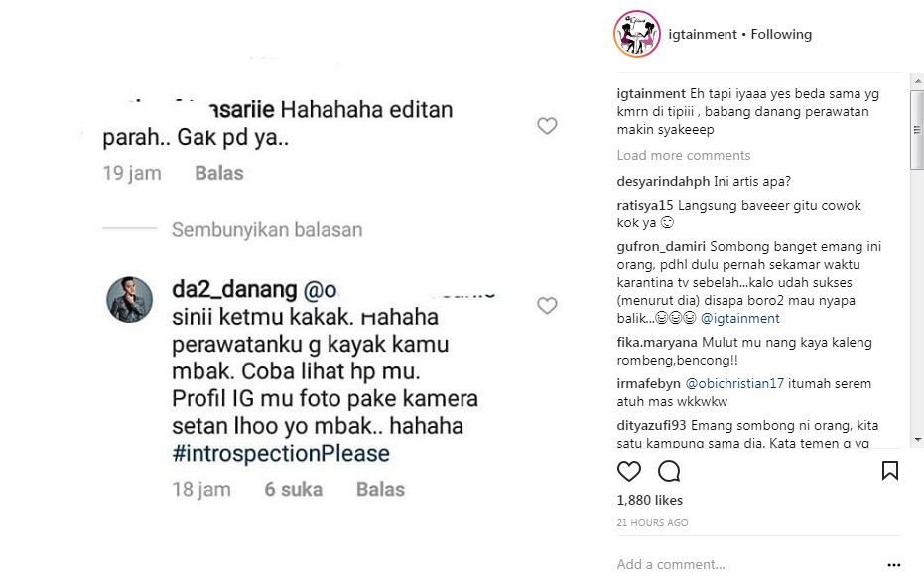The height and width of the screenshot is (586, 924).
Task: Click Balas under the 19 jam comment
Action: point(219,172)
